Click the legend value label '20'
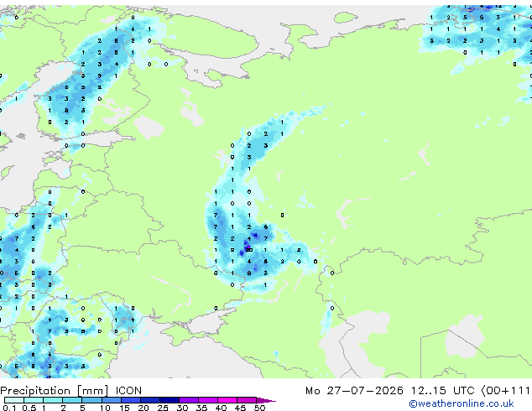 pos(143,408)
